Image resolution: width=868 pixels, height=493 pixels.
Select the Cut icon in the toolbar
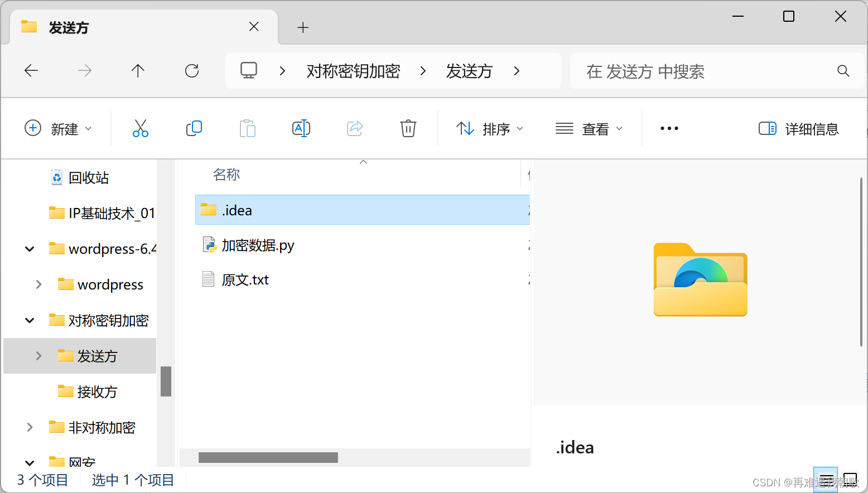(x=140, y=128)
